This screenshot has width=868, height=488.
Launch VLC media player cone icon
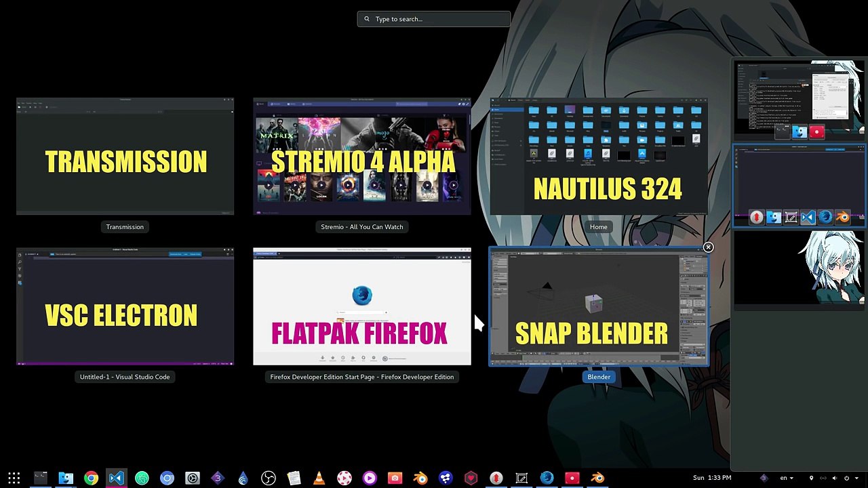point(319,478)
